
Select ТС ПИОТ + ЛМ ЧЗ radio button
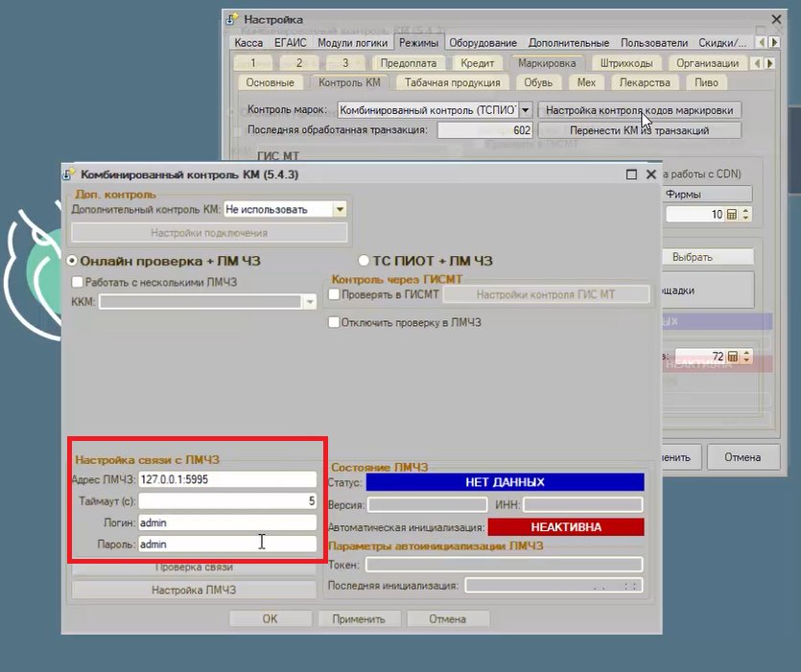click(364, 261)
